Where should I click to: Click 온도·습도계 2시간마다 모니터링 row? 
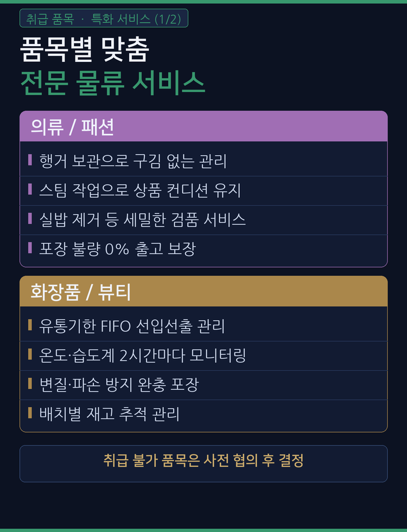143,356
